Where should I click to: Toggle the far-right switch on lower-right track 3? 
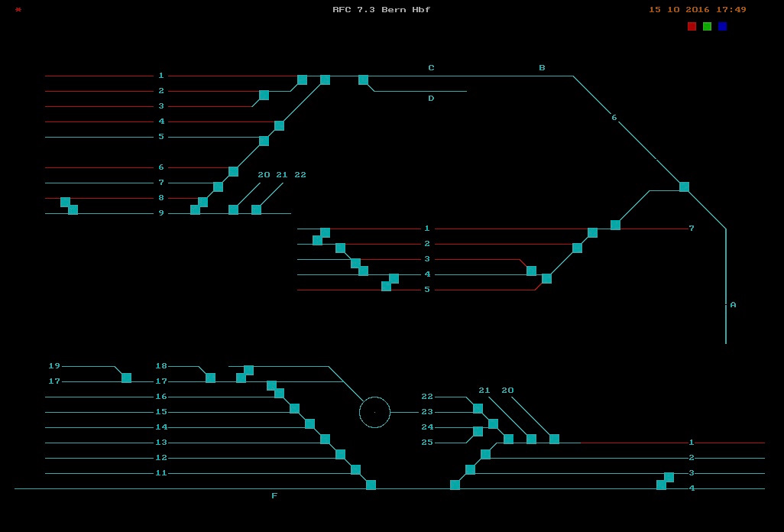click(669, 478)
